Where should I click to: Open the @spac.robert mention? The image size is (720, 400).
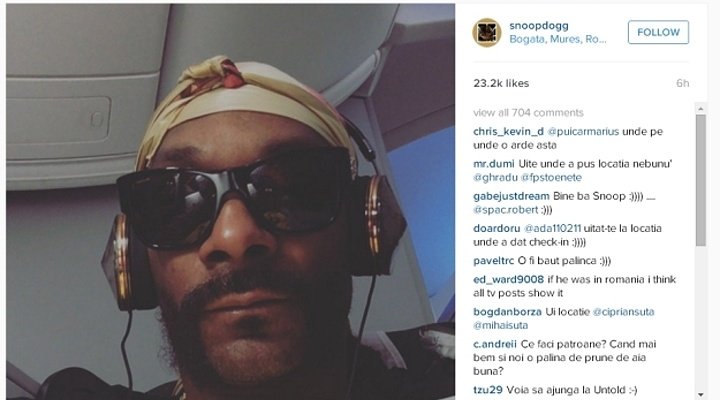click(x=505, y=210)
